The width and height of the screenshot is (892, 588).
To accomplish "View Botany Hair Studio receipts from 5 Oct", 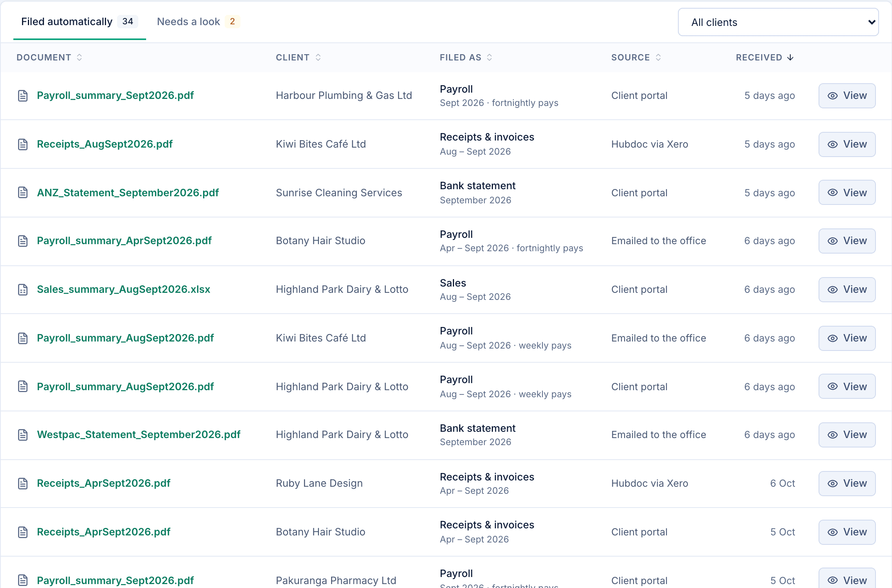I will 847,532.
